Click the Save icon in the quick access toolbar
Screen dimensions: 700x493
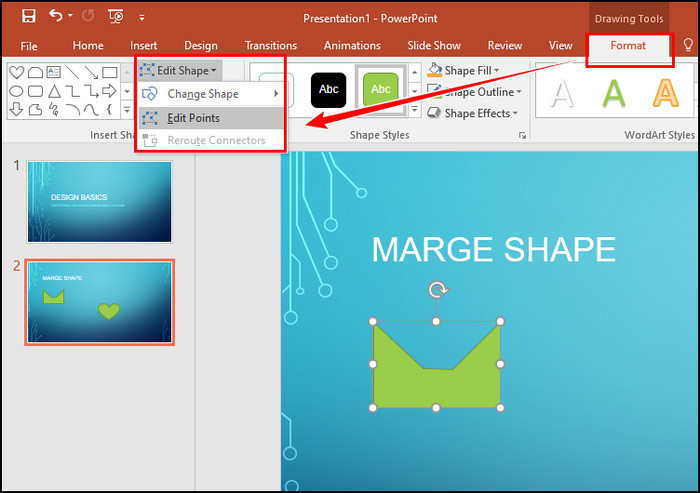click(x=29, y=17)
